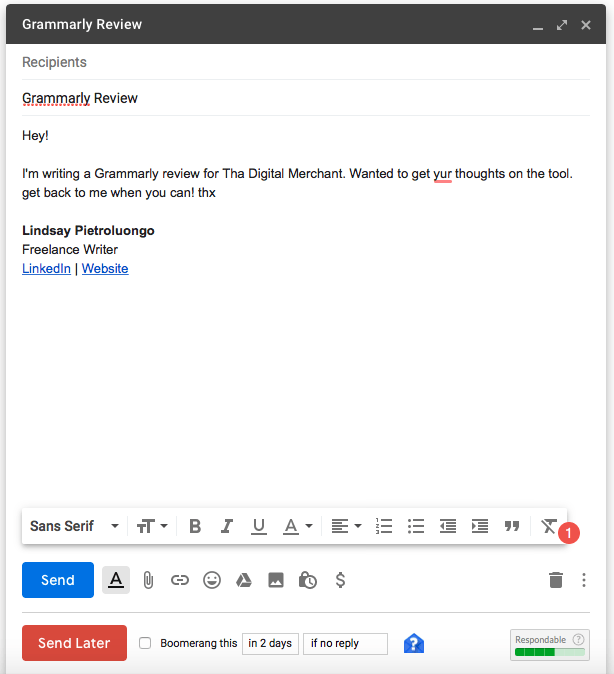Increase the indent

479,526
